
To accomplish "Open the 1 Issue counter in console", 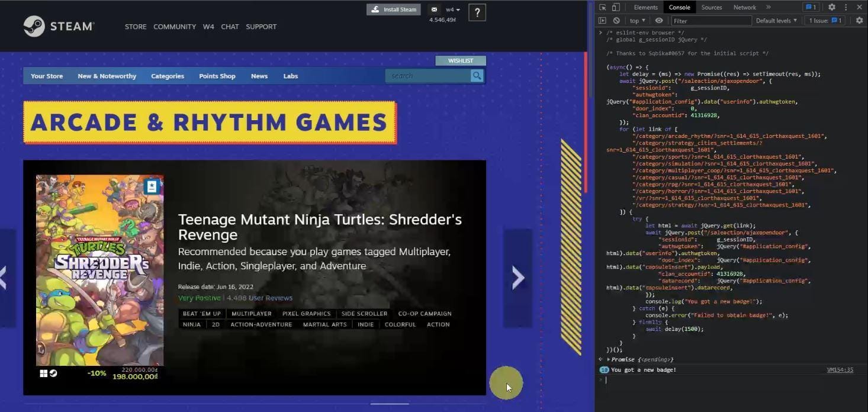I will [x=824, y=21].
